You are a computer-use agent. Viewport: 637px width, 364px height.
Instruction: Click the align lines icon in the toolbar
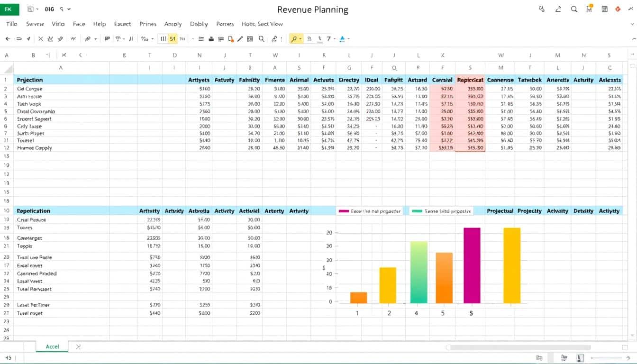coord(201,39)
